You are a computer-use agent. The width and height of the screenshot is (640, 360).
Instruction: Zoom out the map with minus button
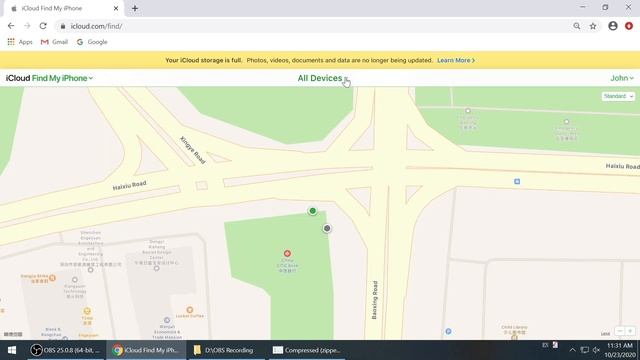pyautogui.click(x=620, y=331)
